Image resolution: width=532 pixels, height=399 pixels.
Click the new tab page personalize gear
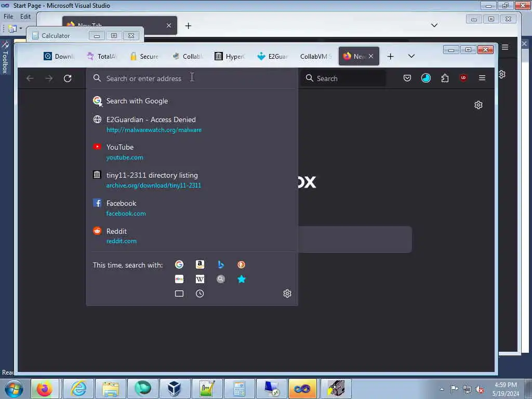click(478, 105)
